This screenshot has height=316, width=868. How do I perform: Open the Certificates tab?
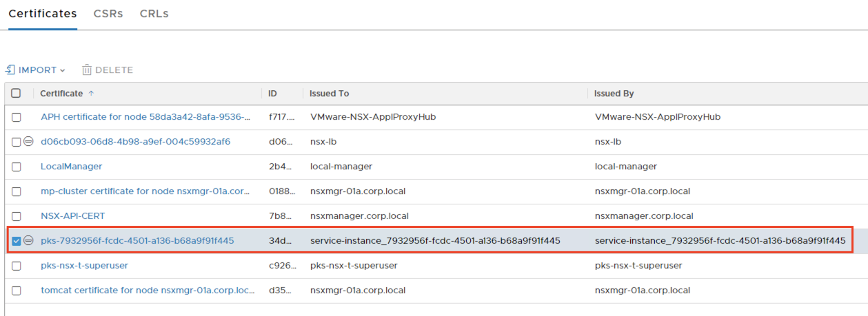(x=43, y=14)
